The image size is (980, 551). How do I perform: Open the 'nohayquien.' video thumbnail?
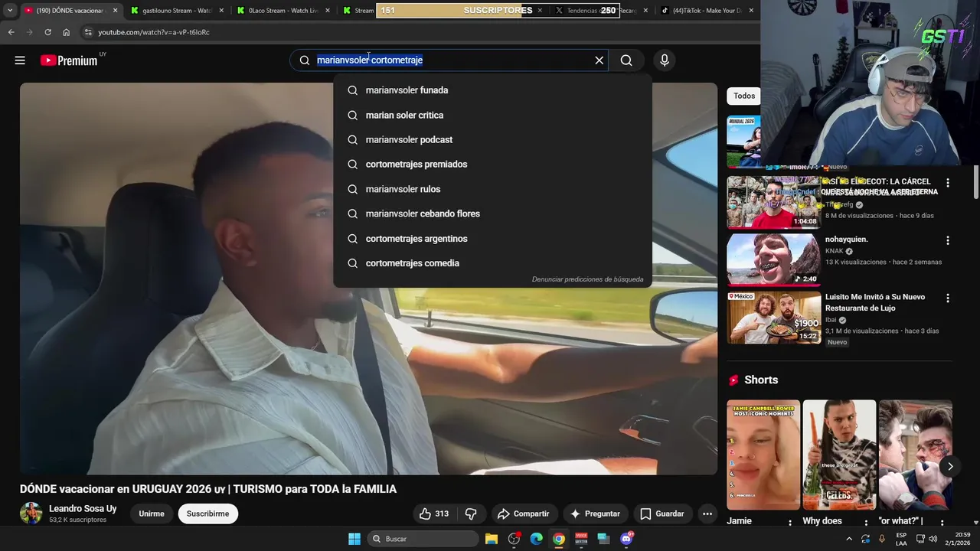pos(773,259)
